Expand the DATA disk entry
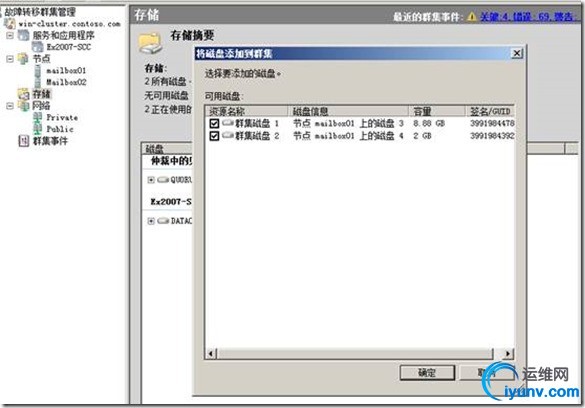Screen dimensions: 585x408 [151, 221]
